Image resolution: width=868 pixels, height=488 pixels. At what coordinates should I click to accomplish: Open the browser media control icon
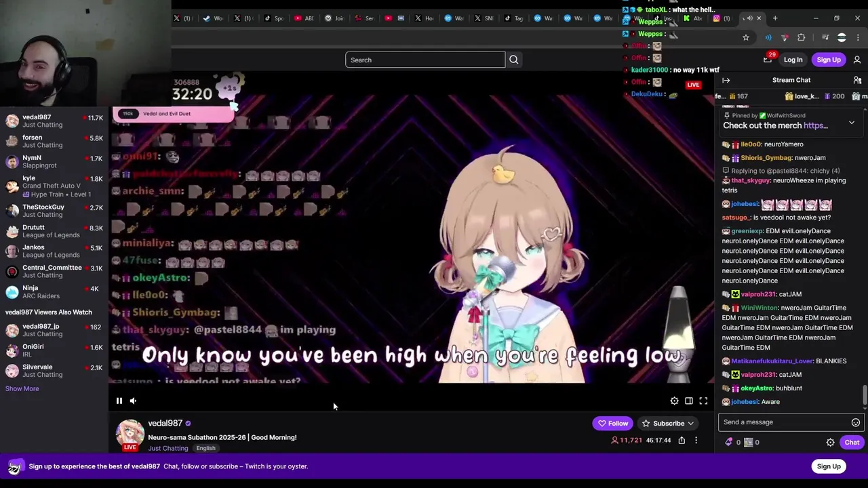tap(825, 37)
